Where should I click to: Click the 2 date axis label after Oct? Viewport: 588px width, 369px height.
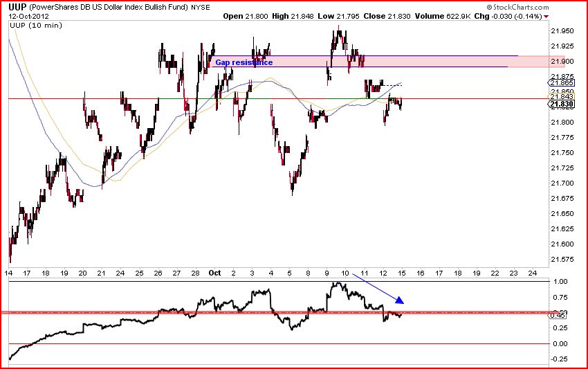pos(233,273)
